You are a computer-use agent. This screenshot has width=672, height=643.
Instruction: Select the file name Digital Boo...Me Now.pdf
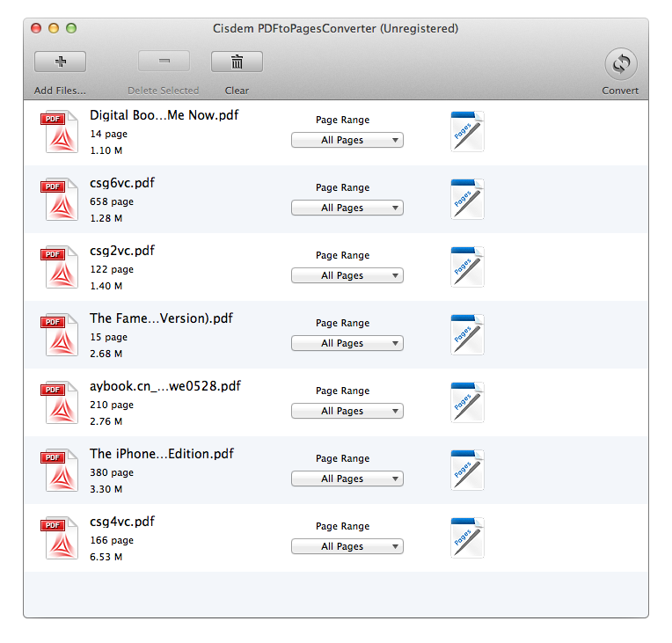pyautogui.click(x=164, y=116)
